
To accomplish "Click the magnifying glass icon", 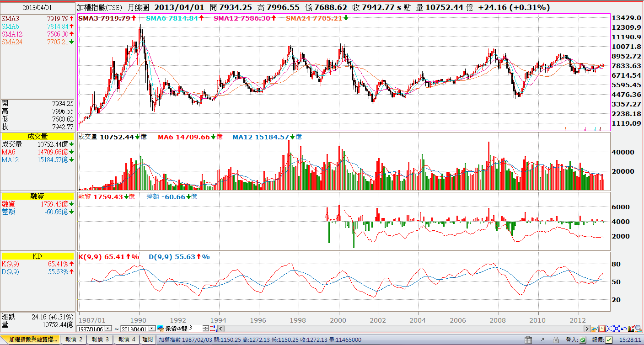I will [639, 328].
